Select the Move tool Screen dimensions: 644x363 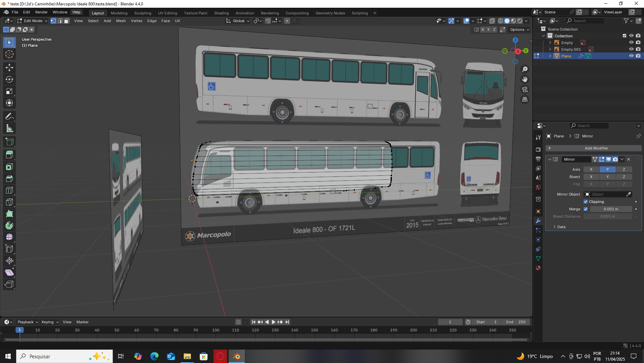click(x=9, y=68)
